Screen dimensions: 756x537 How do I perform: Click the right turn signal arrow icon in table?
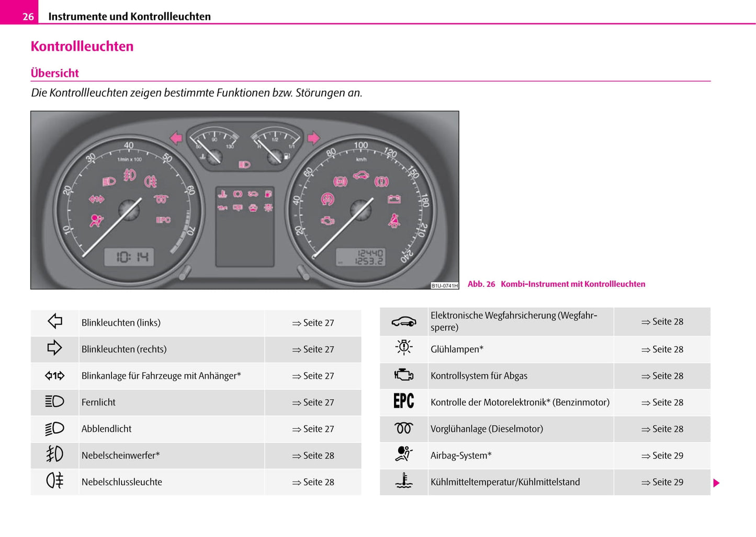tap(55, 348)
